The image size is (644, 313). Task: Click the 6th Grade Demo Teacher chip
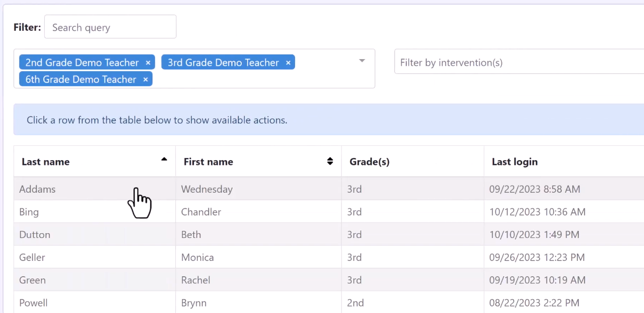(x=81, y=79)
